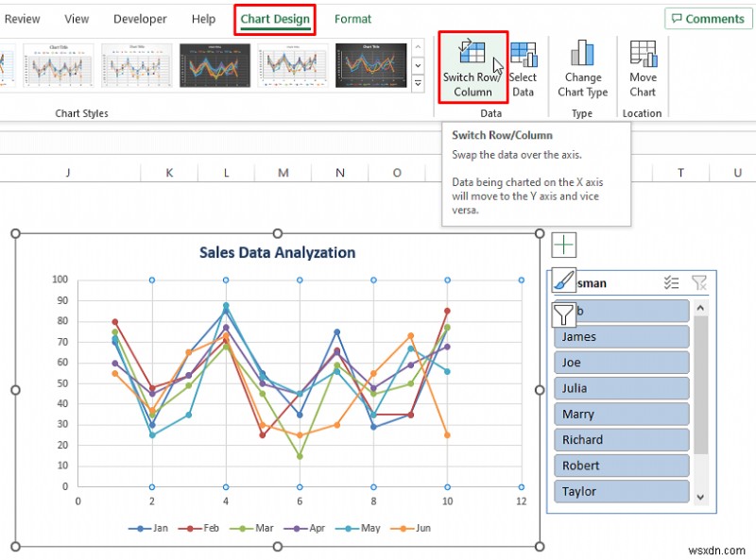Click the Select All checklist icon in filters
756x560 pixels.
[x=672, y=281]
